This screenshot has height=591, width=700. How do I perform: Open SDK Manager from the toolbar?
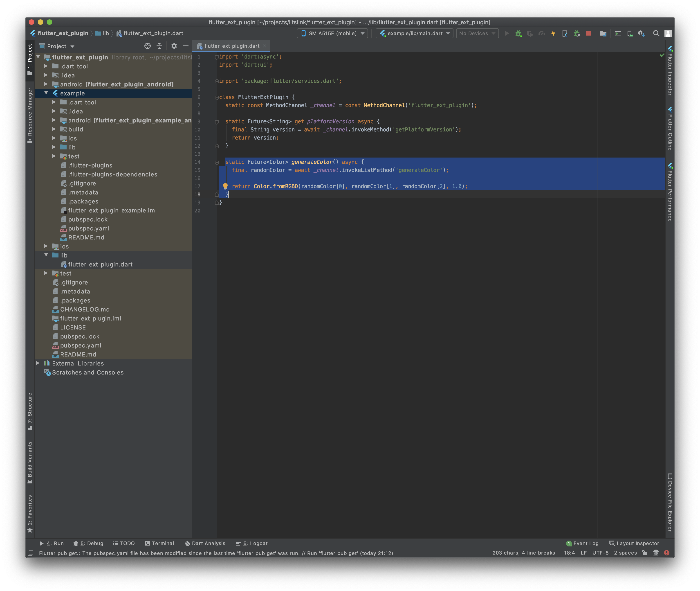tap(641, 34)
